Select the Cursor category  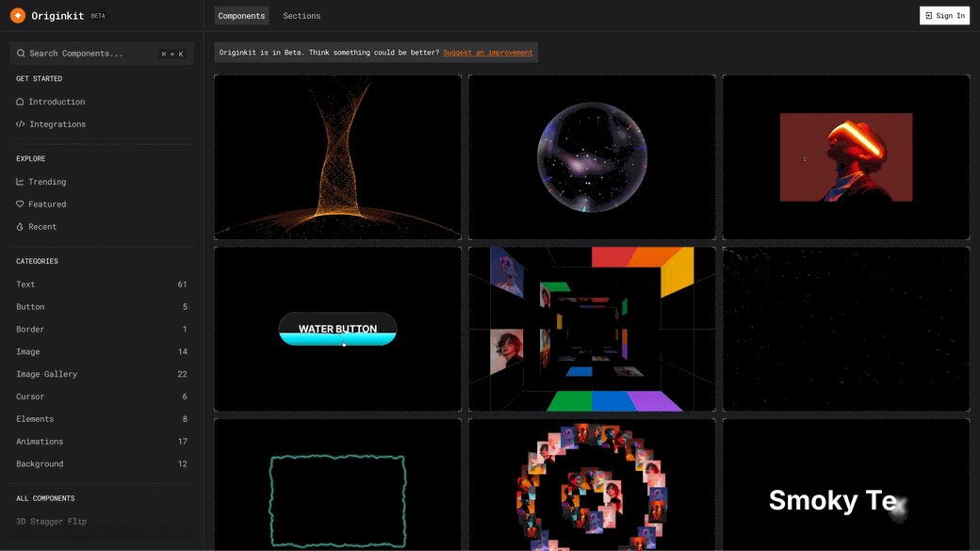pos(101,397)
